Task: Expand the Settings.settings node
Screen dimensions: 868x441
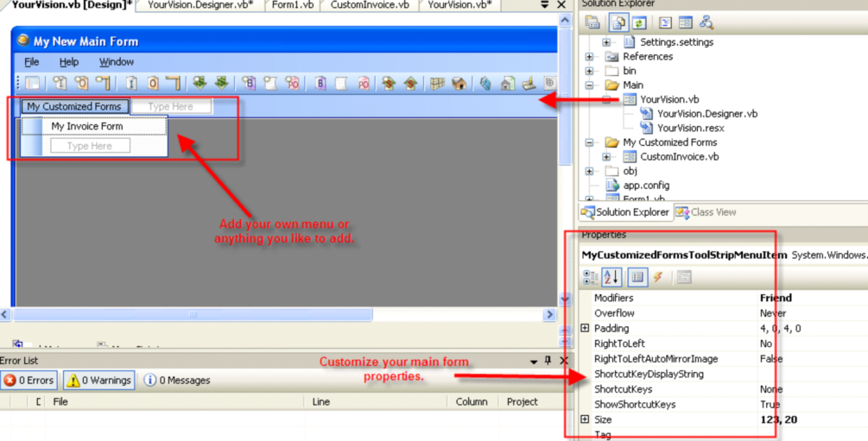Action: 606,42
